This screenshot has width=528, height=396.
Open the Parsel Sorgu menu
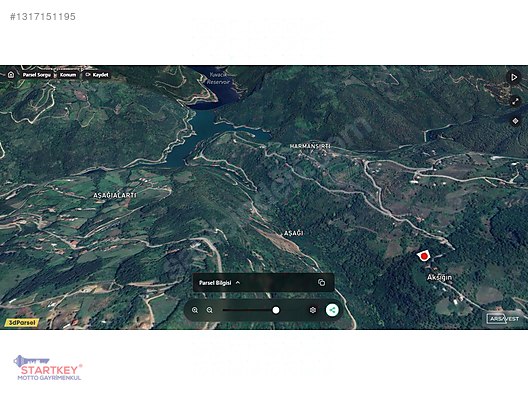point(37,75)
